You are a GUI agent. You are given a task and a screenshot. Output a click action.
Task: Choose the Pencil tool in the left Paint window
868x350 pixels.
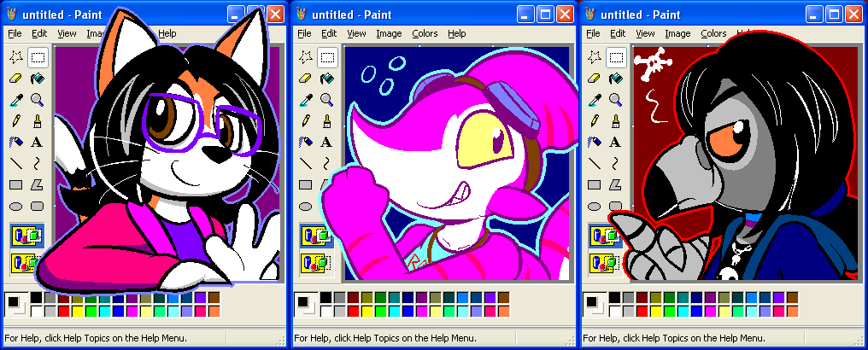pos(16,120)
